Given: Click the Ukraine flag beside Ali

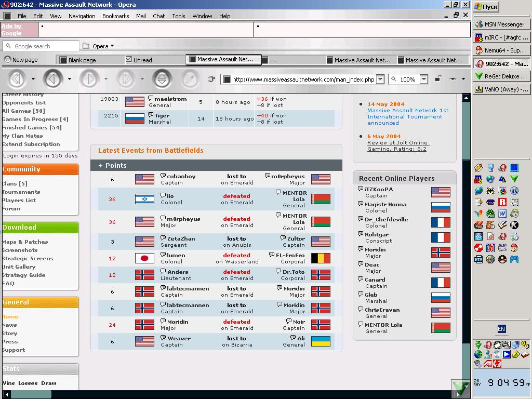Looking at the screenshot, I should pyautogui.click(x=321, y=341).
